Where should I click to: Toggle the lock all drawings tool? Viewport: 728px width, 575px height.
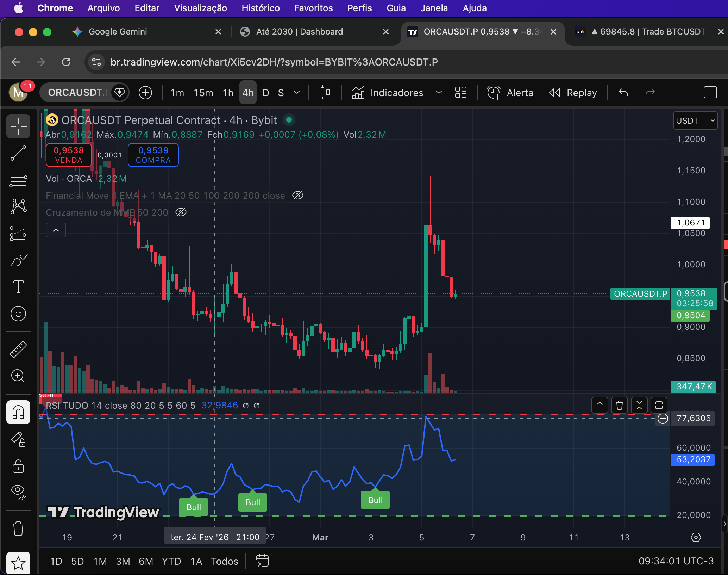[x=18, y=466]
